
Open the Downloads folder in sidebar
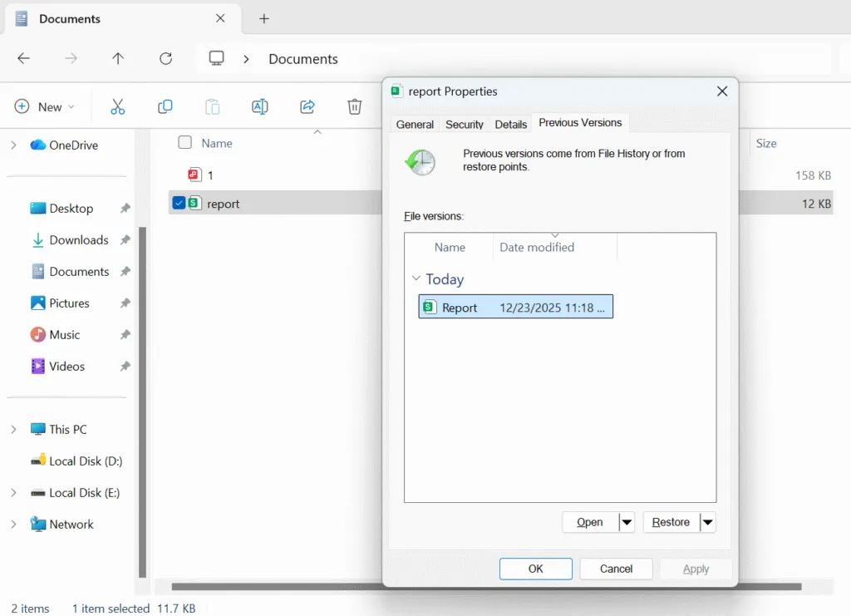(x=78, y=240)
